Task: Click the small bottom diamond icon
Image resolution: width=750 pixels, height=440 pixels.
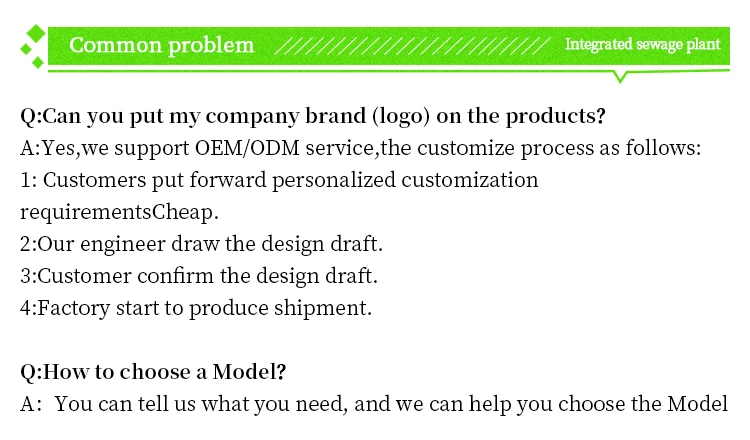Action: (x=38, y=63)
